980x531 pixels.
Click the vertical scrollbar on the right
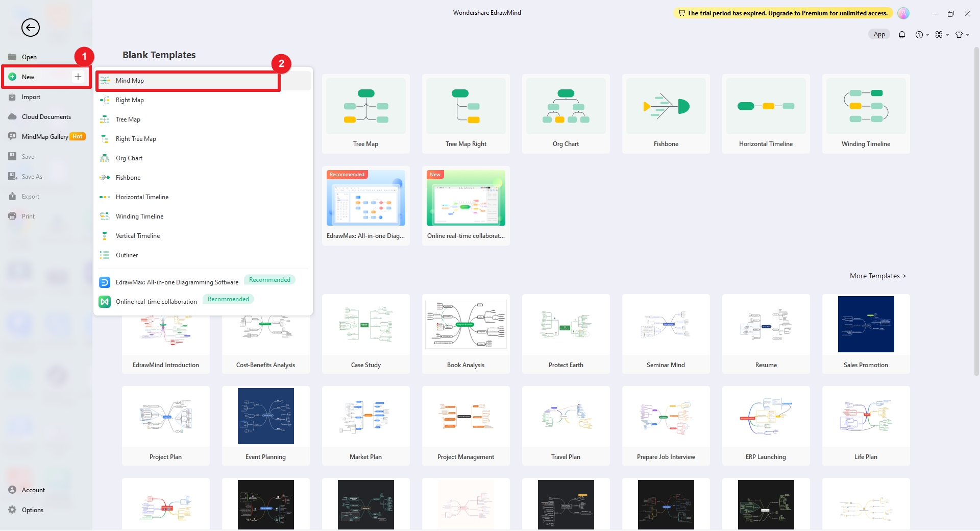coord(976,212)
